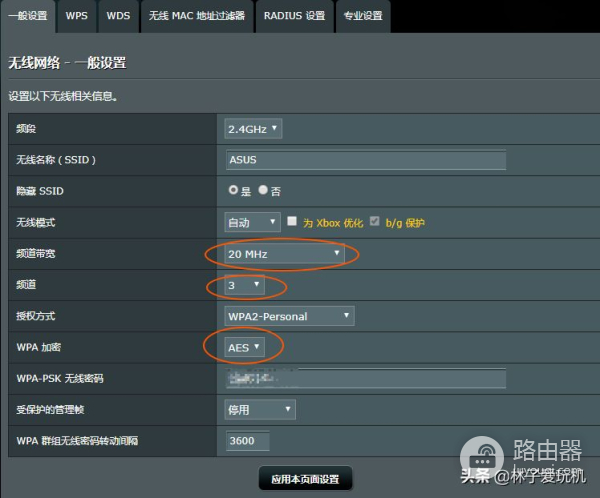The height and width of the screenshot is (498, 600).
Task: Open the 频段 2.4GHz dropdown
Action: 253,129
